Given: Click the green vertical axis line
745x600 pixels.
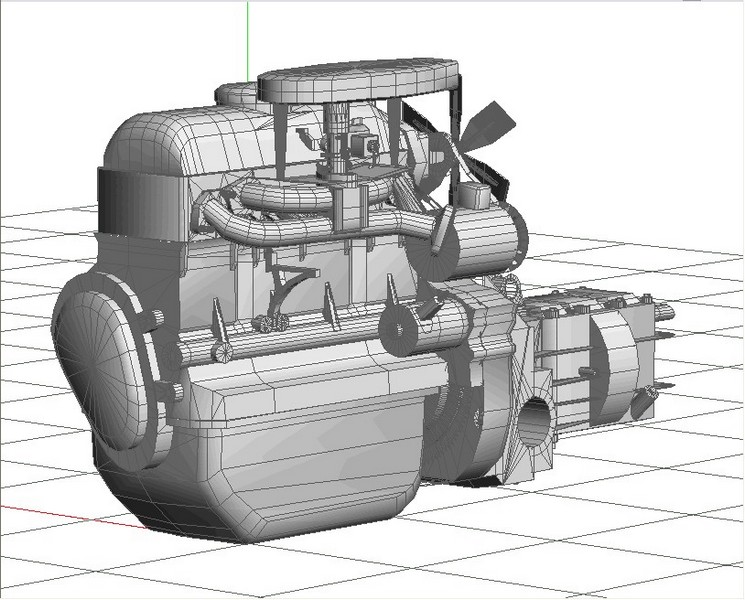Looking at the screenshot, I should pyautogui.click(x=246, y=40).
